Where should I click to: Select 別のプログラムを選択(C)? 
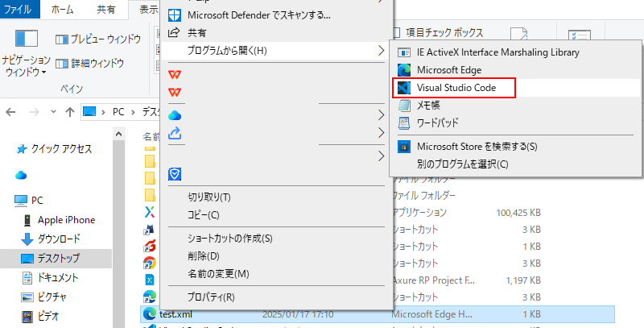tap(462, 164)
